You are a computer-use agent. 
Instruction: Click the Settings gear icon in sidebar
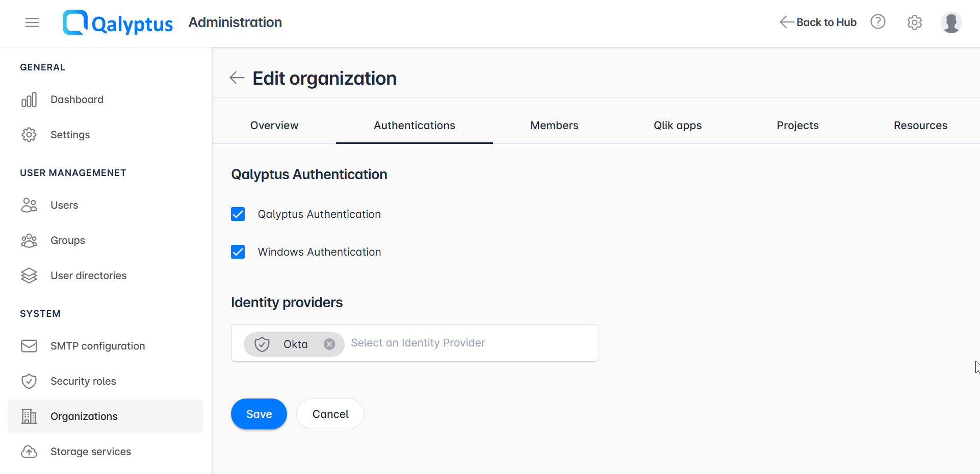pyautogui.click(x=29, y=134)
